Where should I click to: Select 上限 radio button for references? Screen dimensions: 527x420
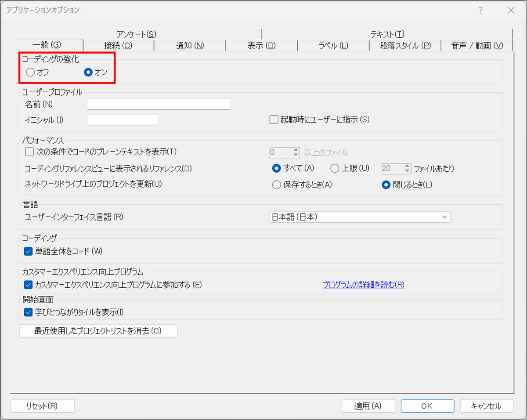point(335,168)
